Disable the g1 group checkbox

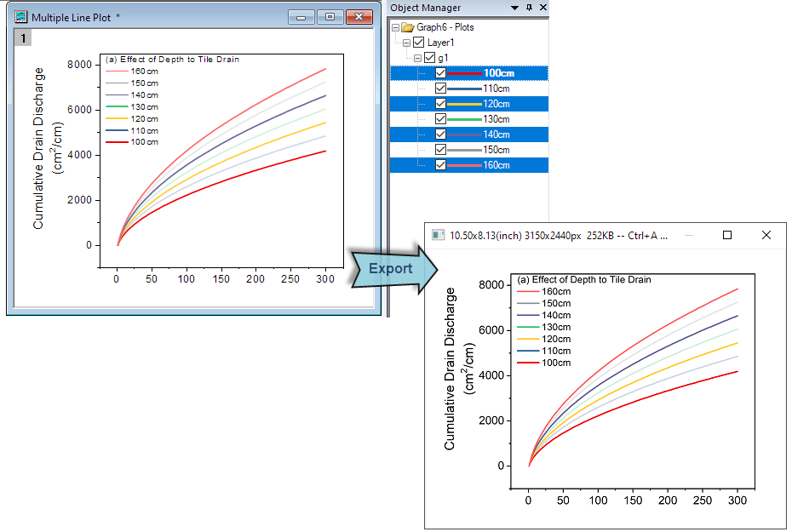click(428, 57)
